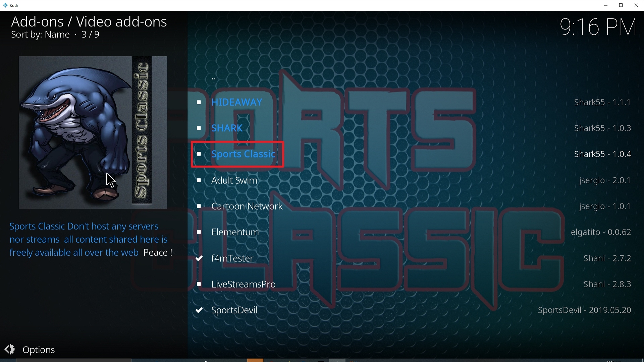The height and width of the screenshot is (362, 644).
Task: Click the Shark55 - 1.0.4 version label
Action: (602, 154)
